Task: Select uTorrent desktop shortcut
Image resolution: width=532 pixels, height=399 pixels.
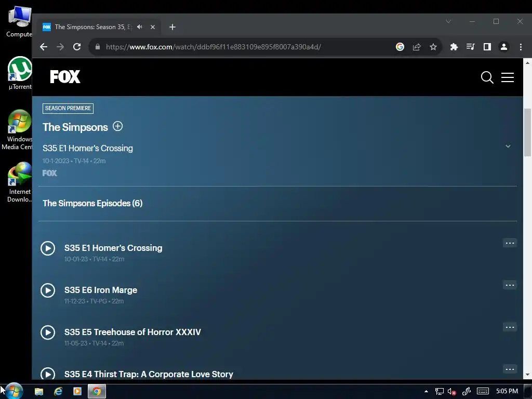Action: tap(20, 73)
